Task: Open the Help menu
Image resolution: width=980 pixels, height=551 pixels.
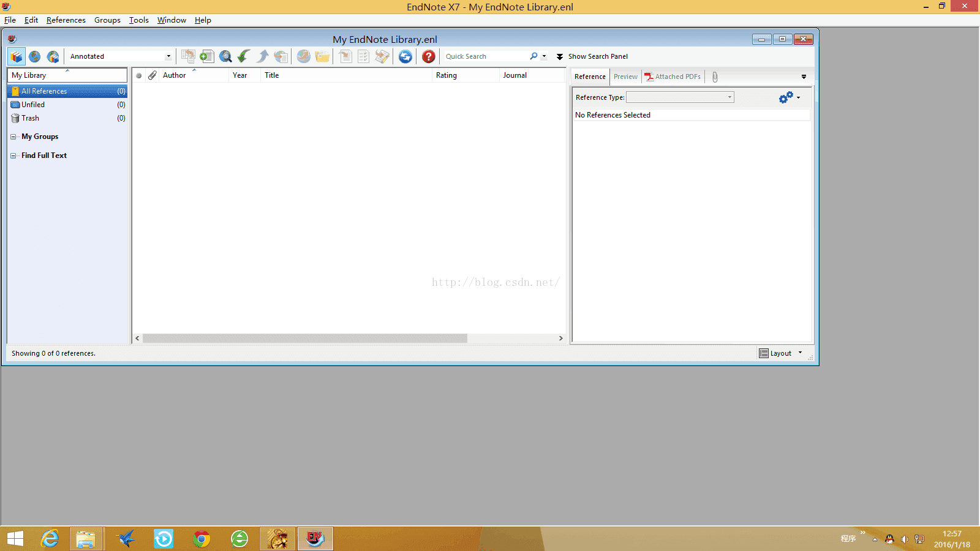Action: [203, 20]
